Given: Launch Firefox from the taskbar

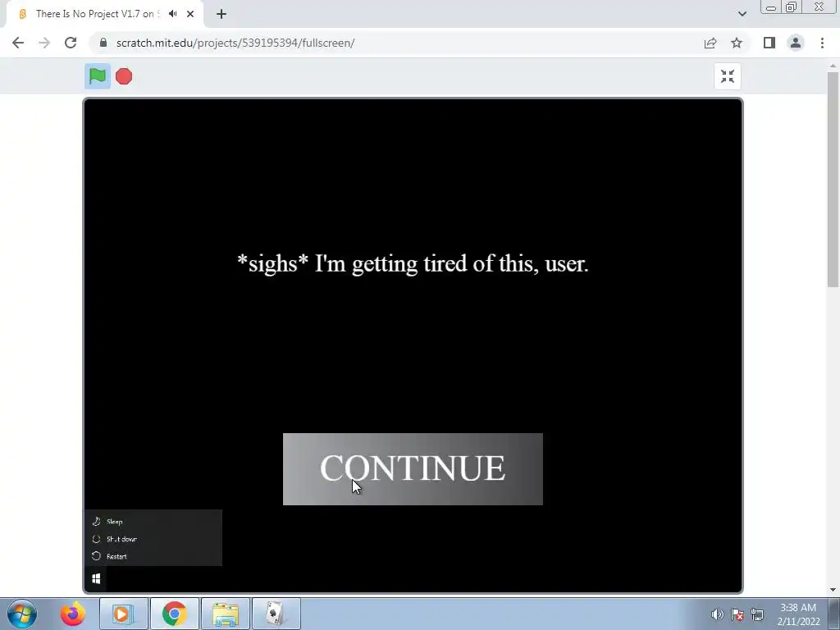Looking at the screenshot, I should [x=73, y=614].
